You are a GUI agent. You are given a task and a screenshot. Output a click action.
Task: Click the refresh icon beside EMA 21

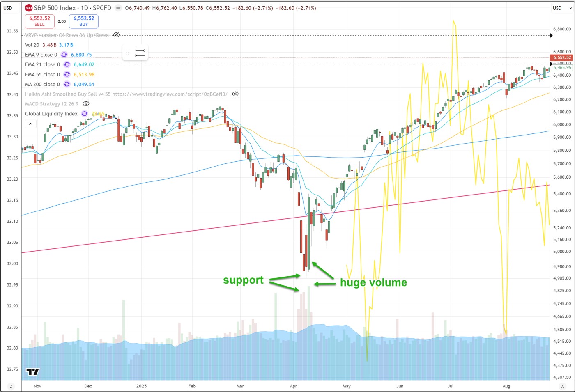pyautogui.click(x=67, y=64)
